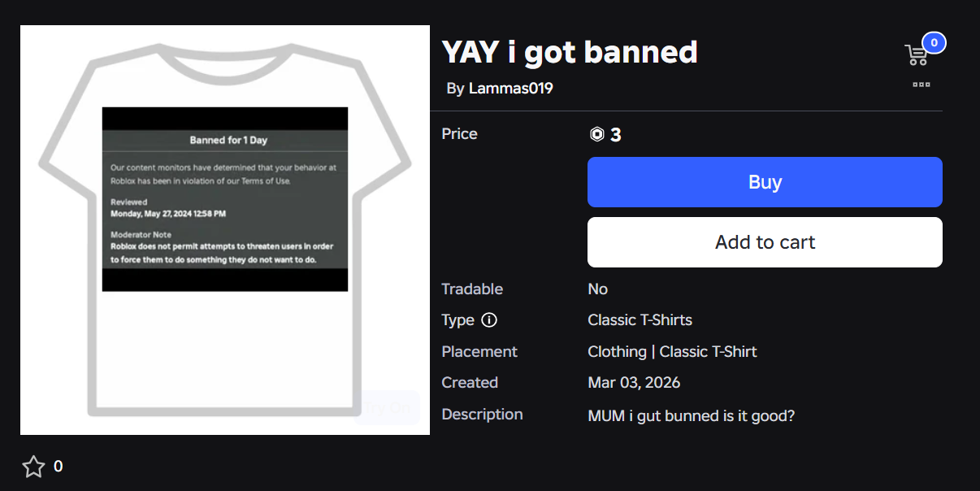Click the favorites count next to star
Viewport: 980px width, 491px height.
click(x=59, y=467)
